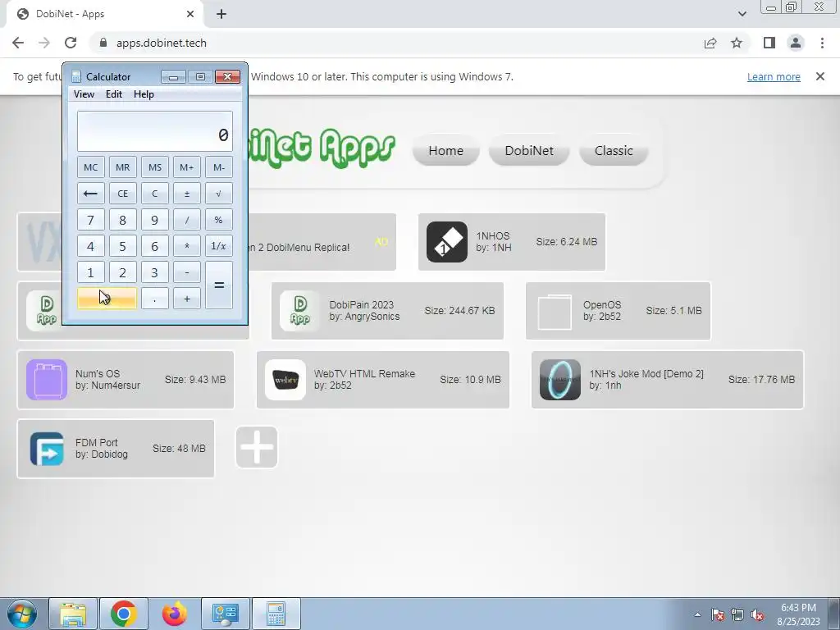The width and height of the screenshot is (840, 630).
Task: Open the DobiPain 2023 app icon
Action: [x=300, y=311]
